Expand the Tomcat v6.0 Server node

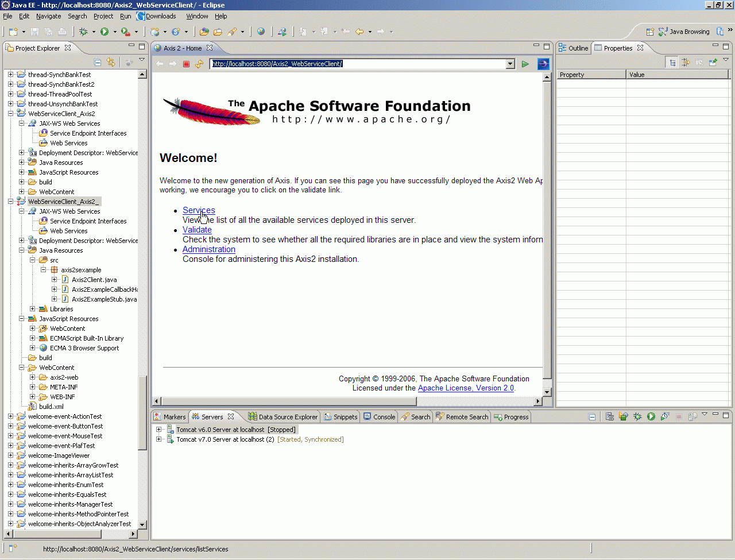[x=159, y=430]
